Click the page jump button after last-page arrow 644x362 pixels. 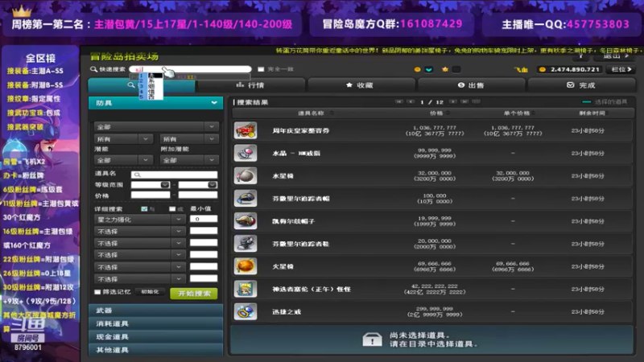[476, 101]
